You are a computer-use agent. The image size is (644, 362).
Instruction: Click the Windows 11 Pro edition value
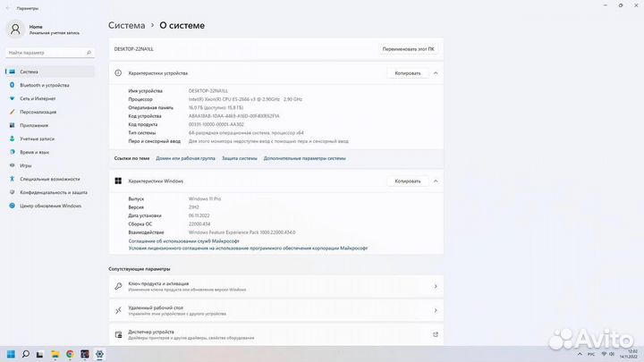click(x=205, y=198)
